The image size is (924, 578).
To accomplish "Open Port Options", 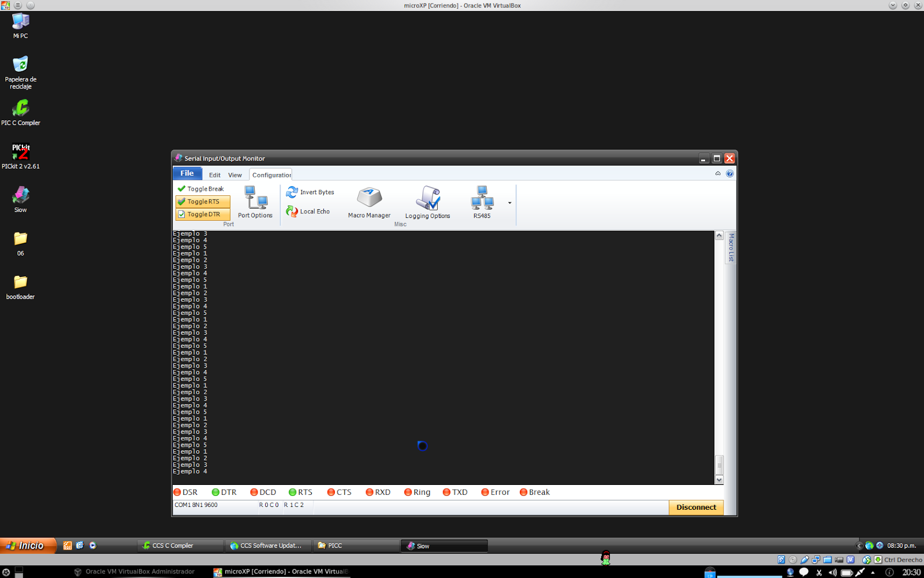I will click(255, 202).
